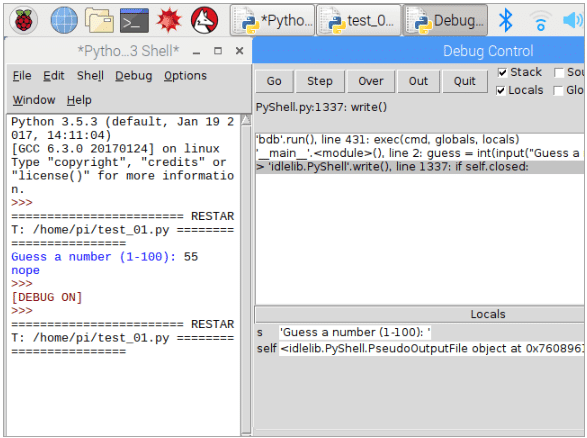
Task: Launch the web browser globe icon
Action: pyautogui.click(x=64, y=20)
